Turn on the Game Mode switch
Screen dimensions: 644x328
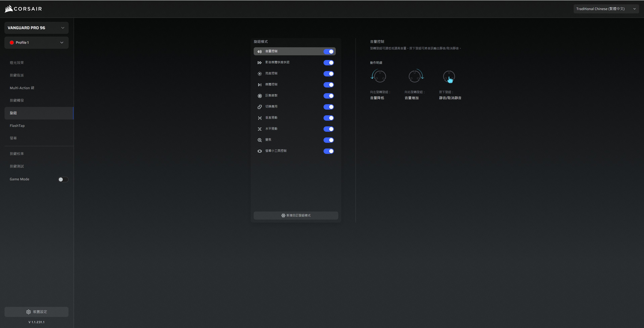click(x=63, y=180)
